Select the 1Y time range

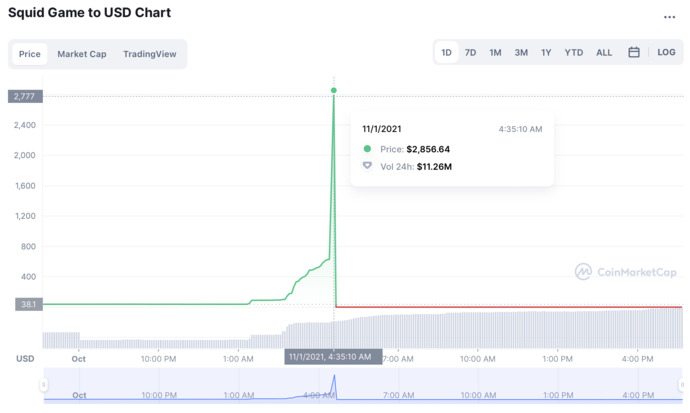click(546, 53)
